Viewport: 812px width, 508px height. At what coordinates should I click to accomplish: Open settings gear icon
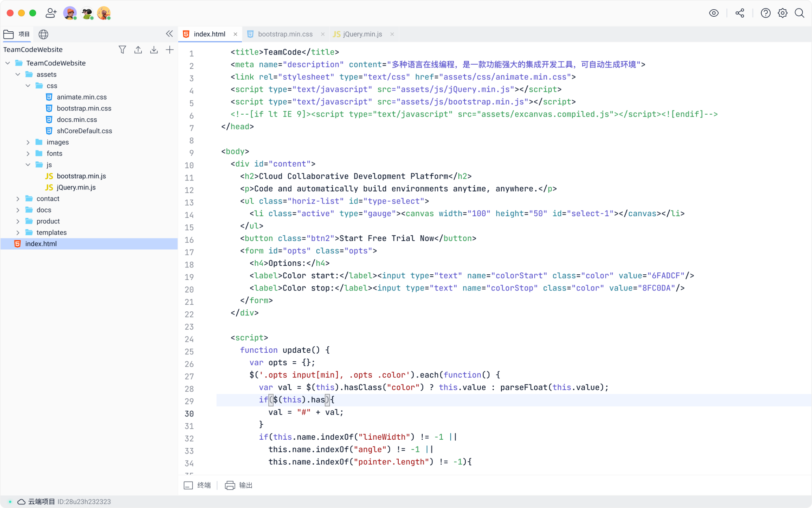point(782,13)
